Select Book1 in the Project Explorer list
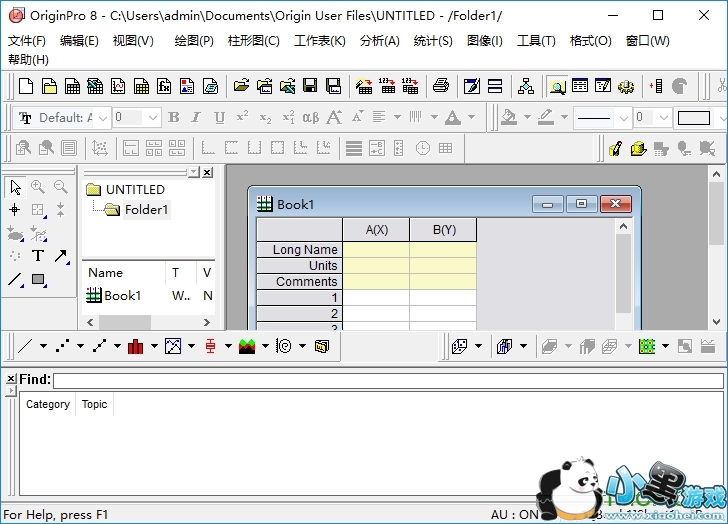Image resolution: width=728 pixels, height=524 pixels. click(x=123, y=296)
